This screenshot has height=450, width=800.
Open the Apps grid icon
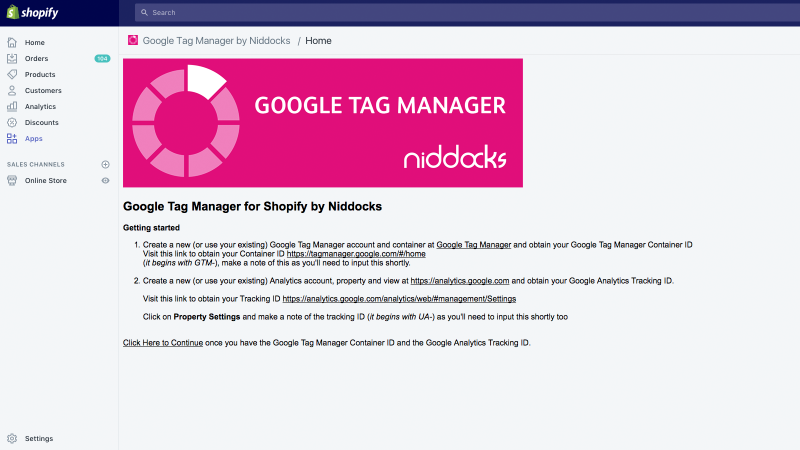coord(12,138)
